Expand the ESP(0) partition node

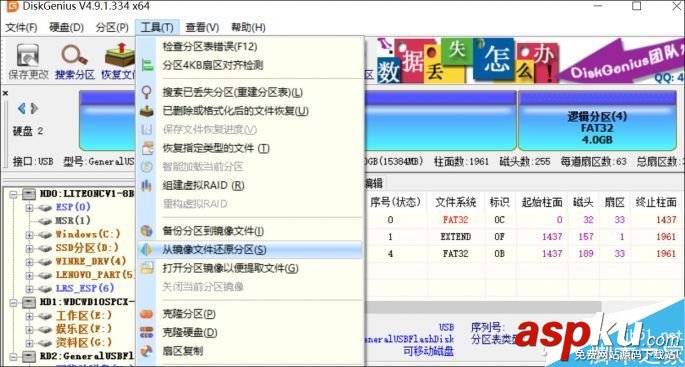click(29, 208)
